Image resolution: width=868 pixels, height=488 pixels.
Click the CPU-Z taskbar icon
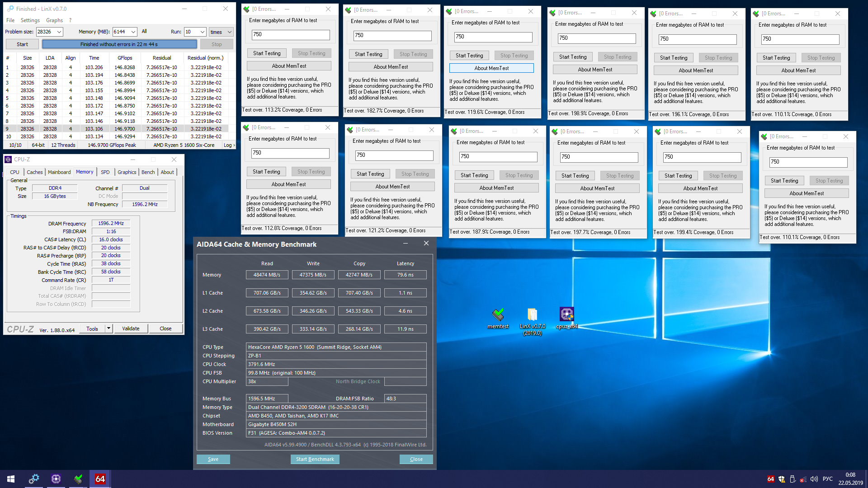[x=56, y=479]
